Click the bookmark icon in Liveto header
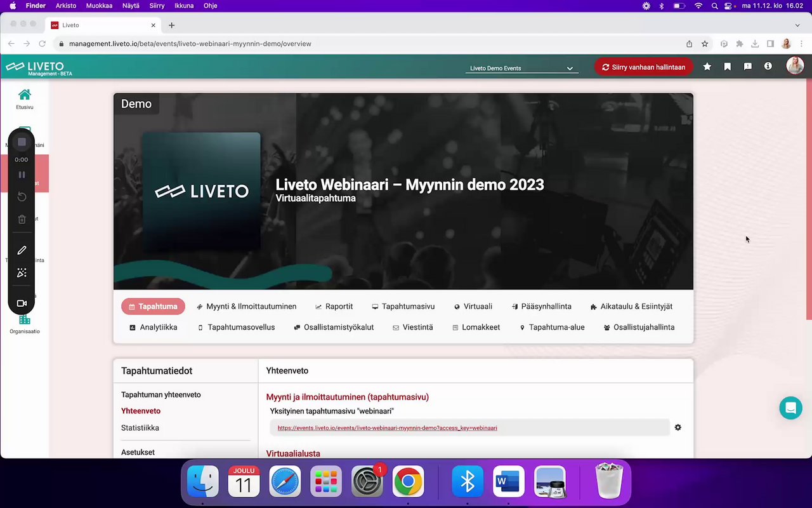Image resolution: width=812 pixels, height=508 pixels. pyautogui.click(x=728, y=67)
